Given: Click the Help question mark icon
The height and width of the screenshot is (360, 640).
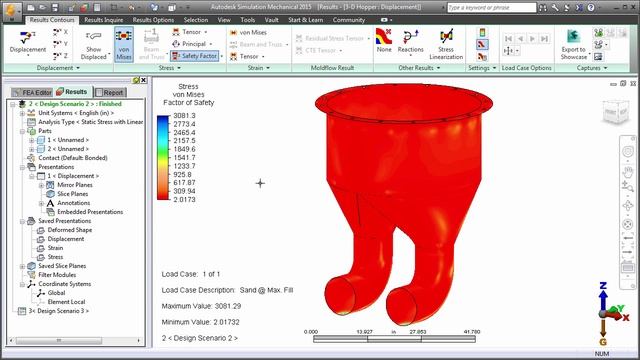Looking at the screenshot, I should 591,7.
